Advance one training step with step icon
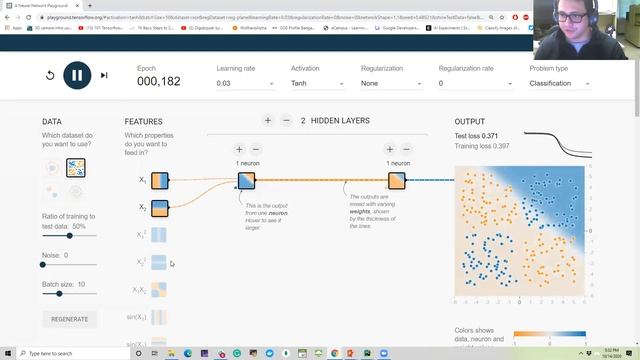This screenshot has width=640, height=360. pos(104,75)
